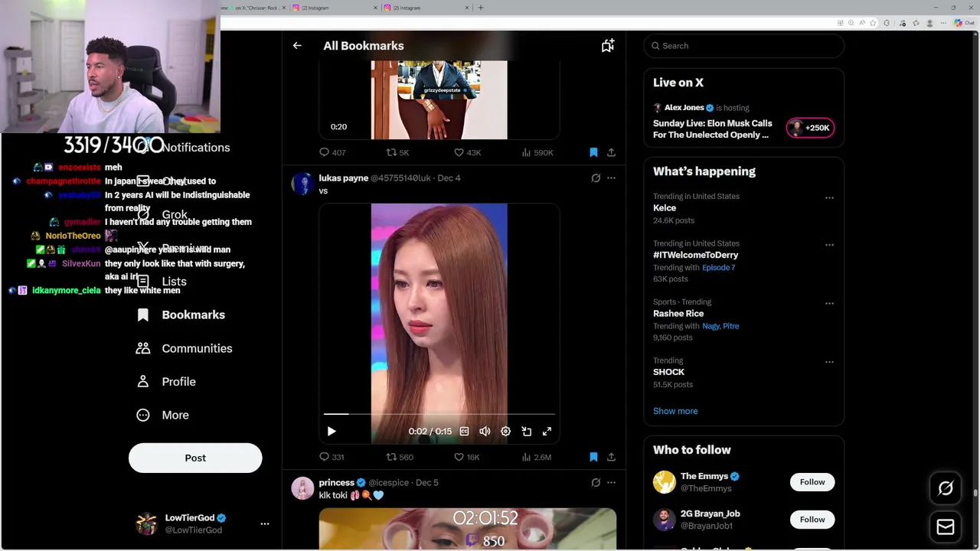This screenshot has height=551, width=980.
Task: Open Alex Jones Sunday Live broadcast
Action: click(x=712, y=129)
